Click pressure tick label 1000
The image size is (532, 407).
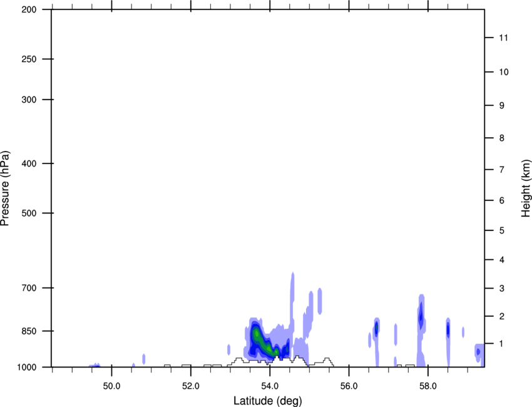(26, 367)
